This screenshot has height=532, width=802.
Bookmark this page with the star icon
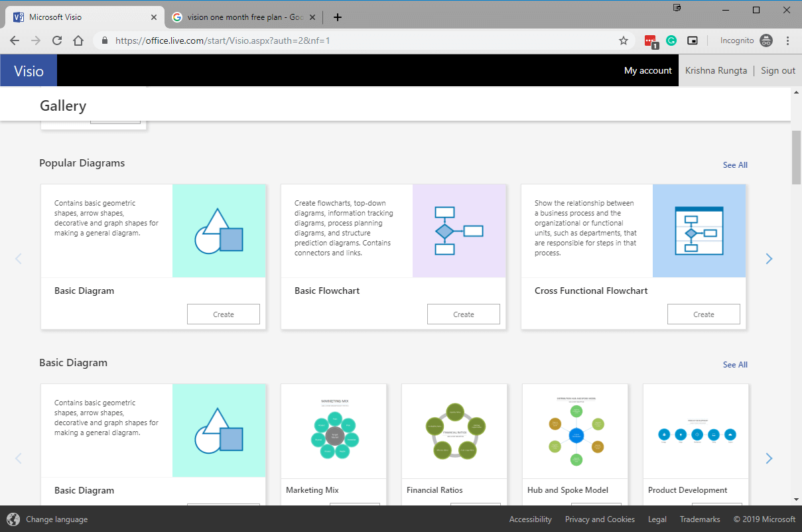(x=623, y=40)
